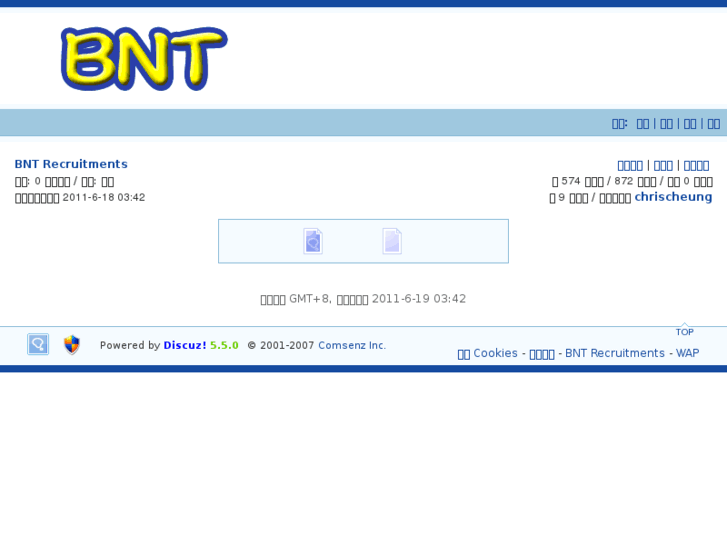The height and width of the screenshot is (545, 727).
Task: Click the new-posts forum legend icon
Action: 313,241
